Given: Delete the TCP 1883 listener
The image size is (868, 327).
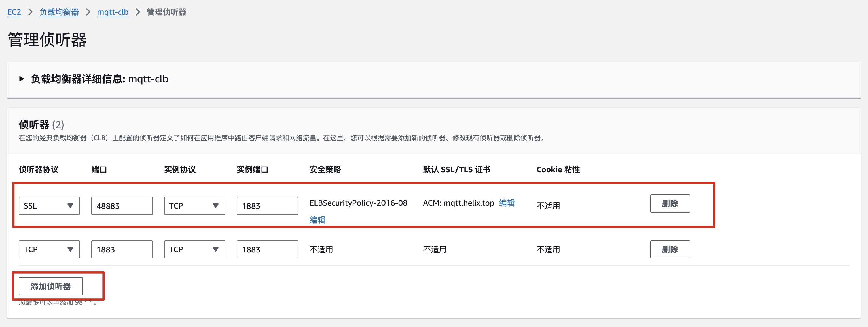Looking at the screenshot, I should tap(670, 249).
